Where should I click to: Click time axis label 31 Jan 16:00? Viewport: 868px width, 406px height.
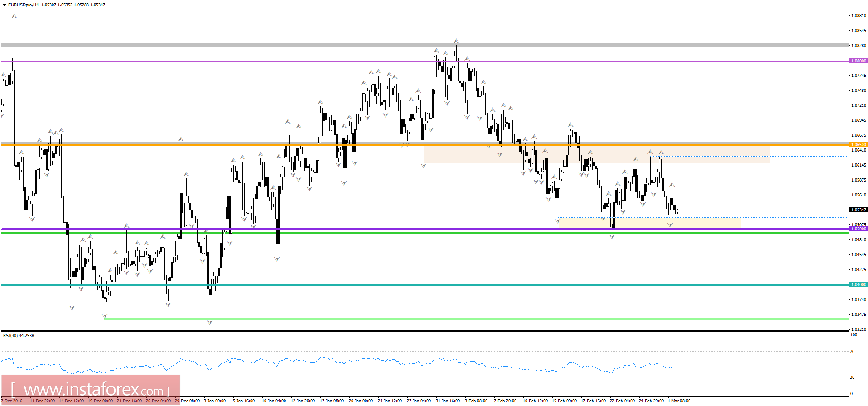tap(448, 401)
